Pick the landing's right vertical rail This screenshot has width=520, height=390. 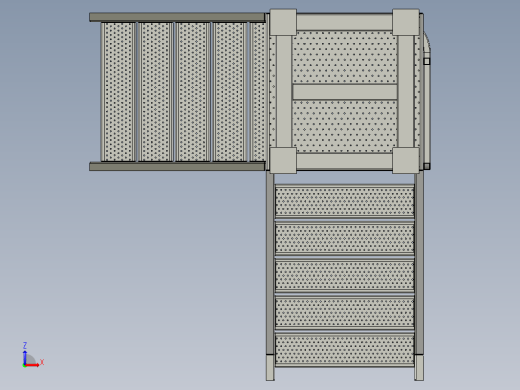click(x=406, y=91)
